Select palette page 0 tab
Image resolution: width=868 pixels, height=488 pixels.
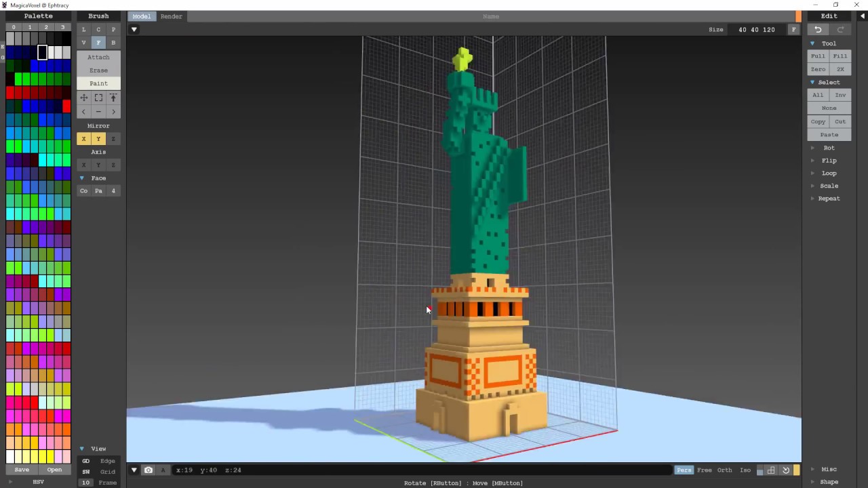coord(14,27)
